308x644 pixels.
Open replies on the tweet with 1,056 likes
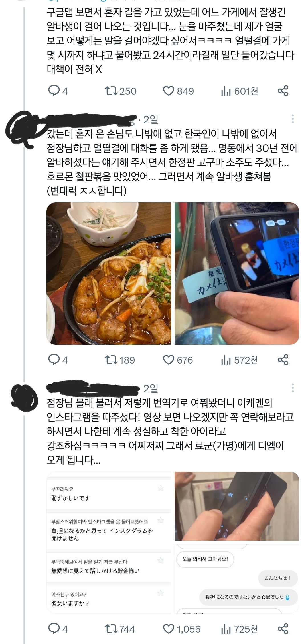coord(58,629)
